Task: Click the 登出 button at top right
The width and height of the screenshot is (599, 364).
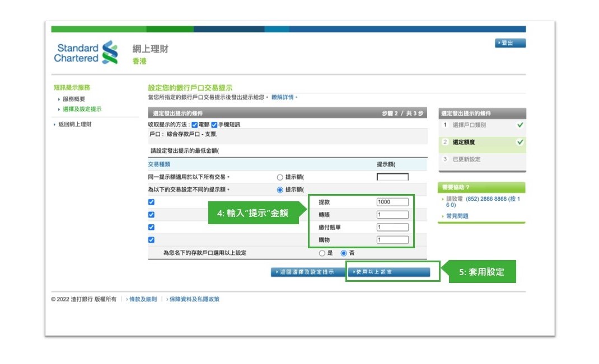Action: (510, 43)
